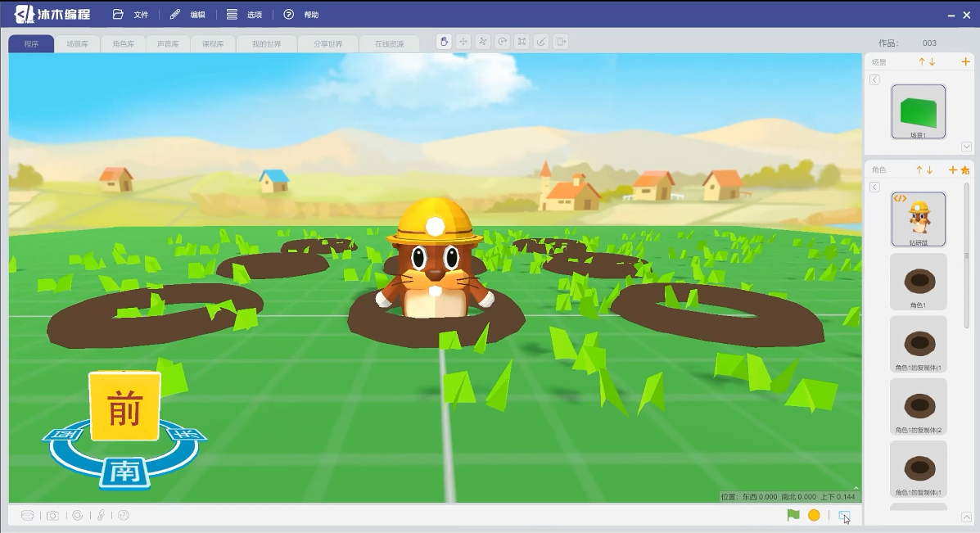Collapse the 角色 panel with left chevron
The height and width of the screenshot is (533, 980).
coord(874,187)
